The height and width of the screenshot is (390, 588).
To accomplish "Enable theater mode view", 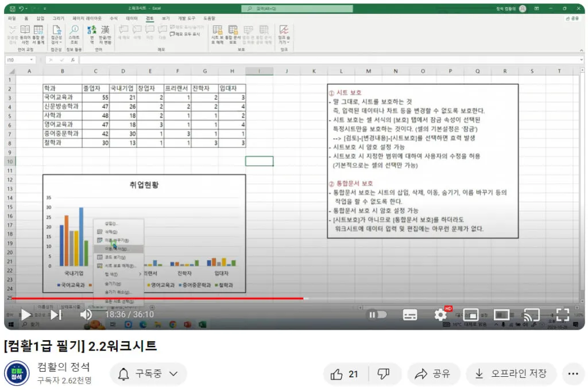I will point(501,315).
